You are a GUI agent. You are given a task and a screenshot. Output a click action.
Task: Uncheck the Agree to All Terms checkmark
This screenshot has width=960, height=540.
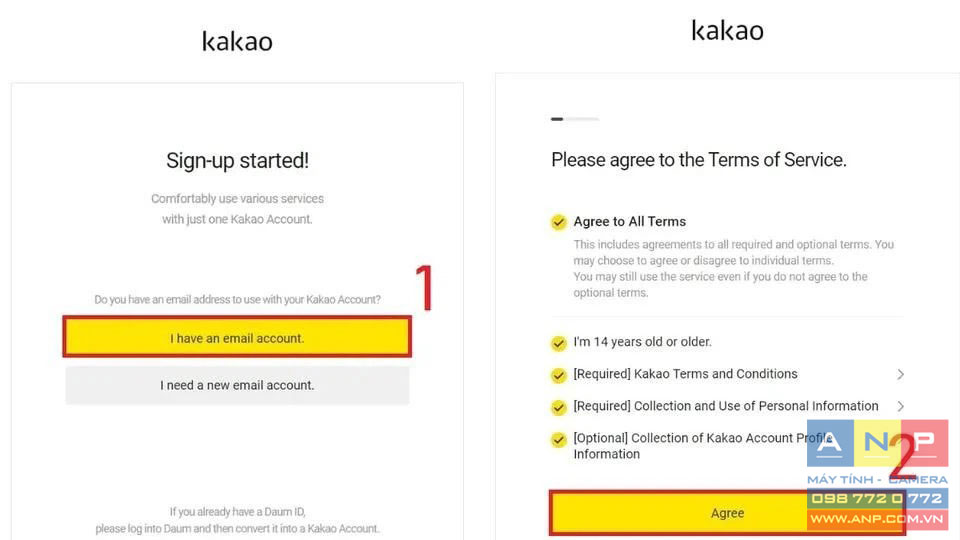coord(558,222)
